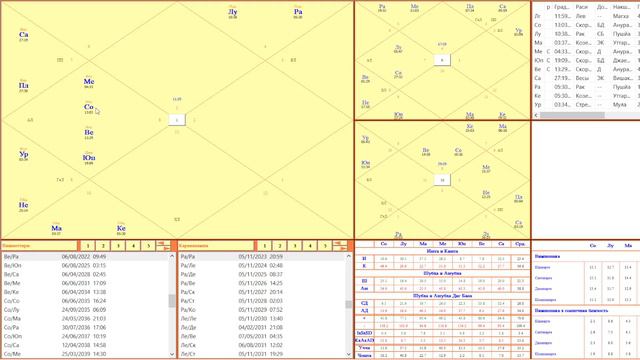Screen dimensions: 640x360
Task: Toggle the arrow icon beside Ра/Ра panel level buttons
Action: [x=340, y=246]
